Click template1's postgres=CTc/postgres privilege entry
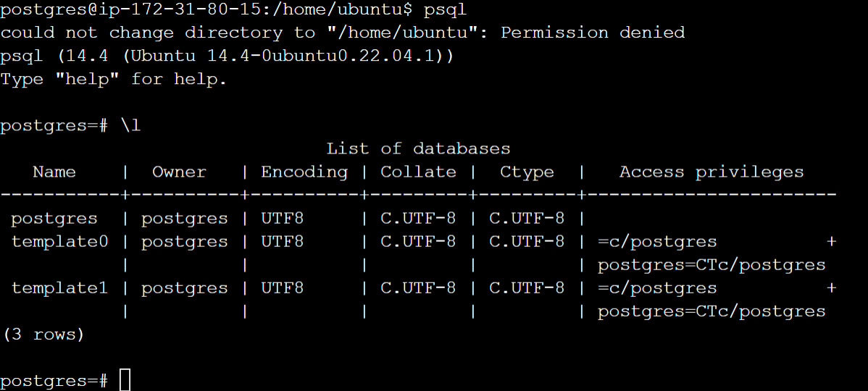Image resolution: width=868 pixels, height=391 pixels. pos(711,311)
